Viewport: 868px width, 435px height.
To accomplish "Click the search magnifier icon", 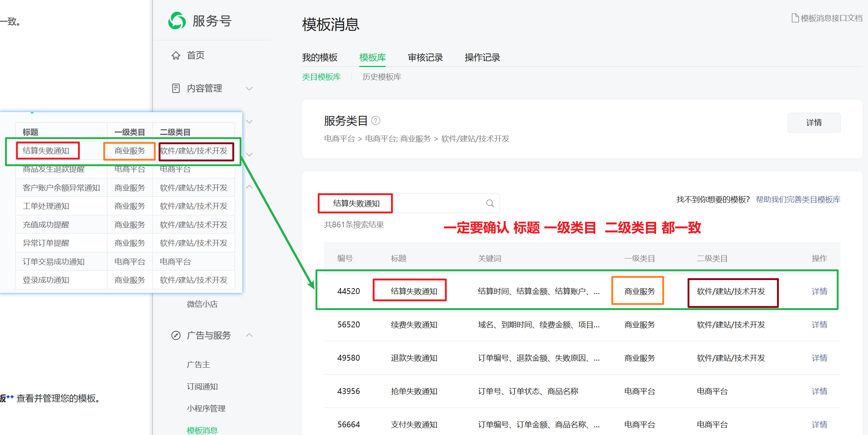I will click(490, 203).
